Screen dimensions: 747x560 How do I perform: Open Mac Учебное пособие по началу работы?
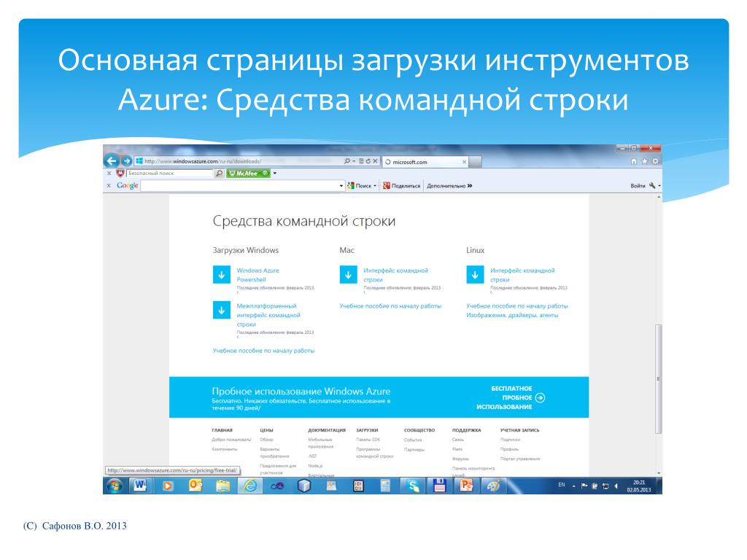click(390, 306)
